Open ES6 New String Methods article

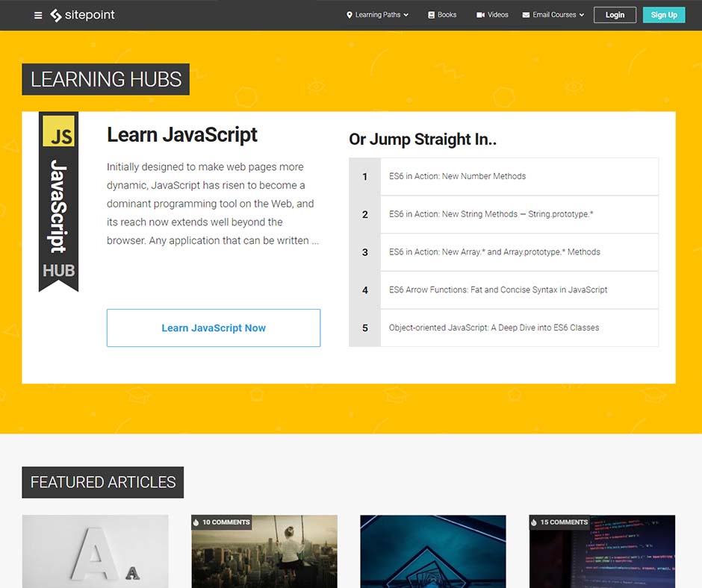click(519, 214)
